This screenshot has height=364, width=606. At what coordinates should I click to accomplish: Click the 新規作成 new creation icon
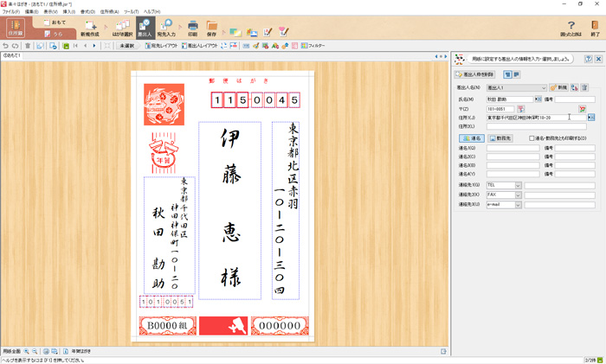[x=91, y=29]
